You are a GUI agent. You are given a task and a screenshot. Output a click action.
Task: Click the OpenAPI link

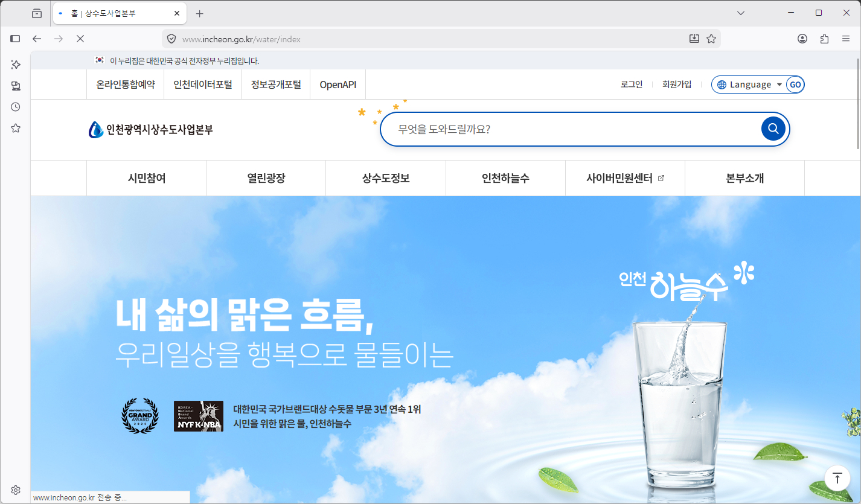tap(338, 85)
